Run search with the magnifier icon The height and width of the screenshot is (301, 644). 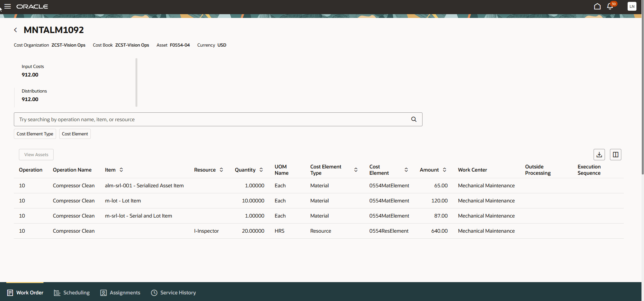[414, 119]
